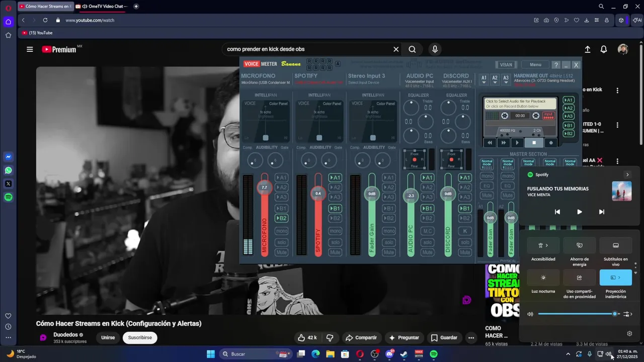The width and height of the screenshot is (644, 362).
Task: Skip to next Spotify track
Action: pos(601,212)
